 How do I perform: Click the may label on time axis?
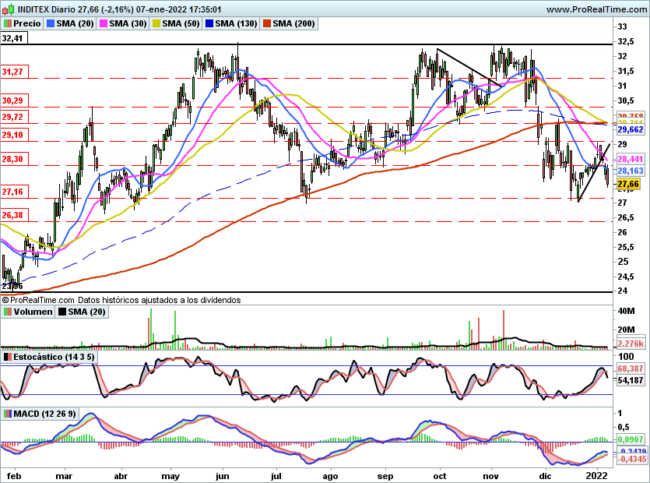tap(170, 476)
